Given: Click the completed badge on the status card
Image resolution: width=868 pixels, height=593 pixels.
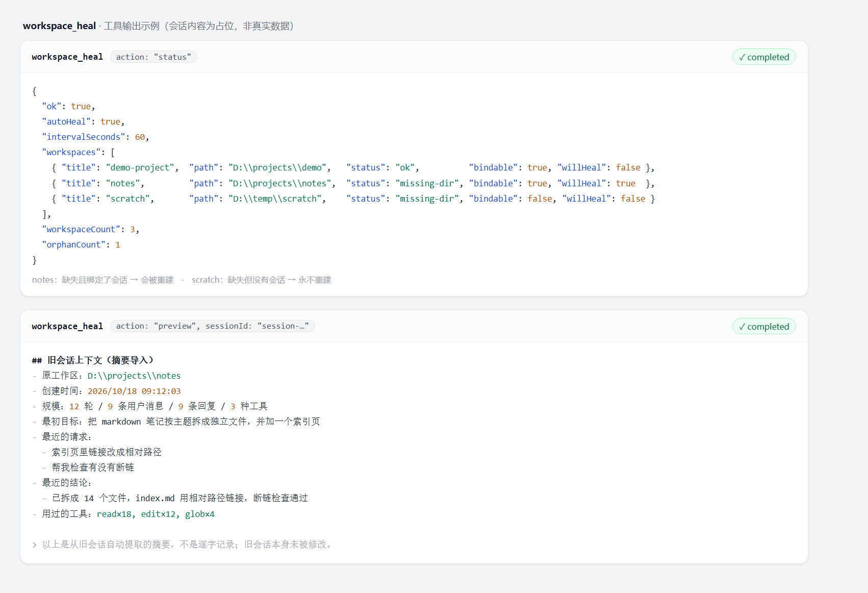Looking at the screenshot, I should (764, 57).
